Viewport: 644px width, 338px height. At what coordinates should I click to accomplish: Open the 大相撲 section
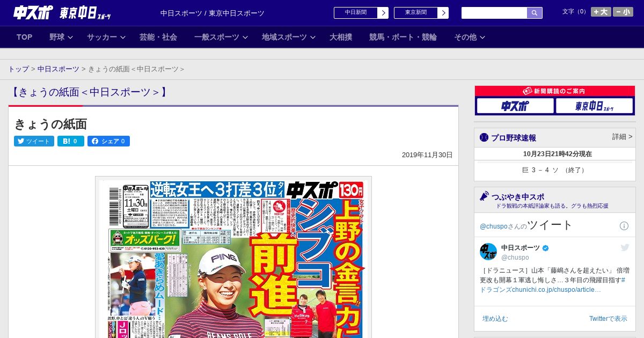pos(341,37)
